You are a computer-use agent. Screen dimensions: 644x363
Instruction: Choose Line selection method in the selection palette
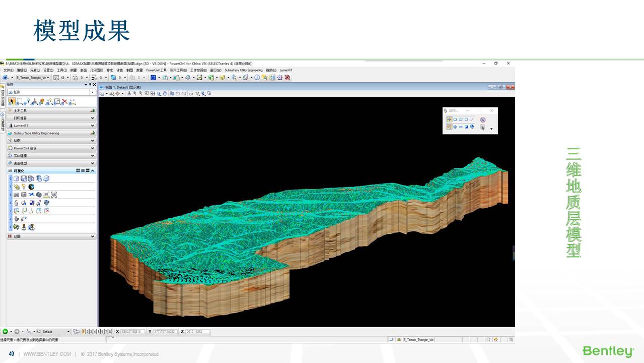point(472,119)
